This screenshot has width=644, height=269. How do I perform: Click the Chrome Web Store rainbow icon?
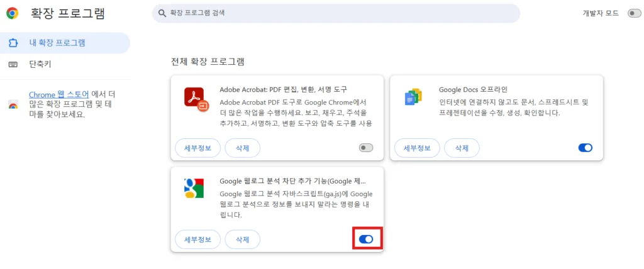point(13,105)
